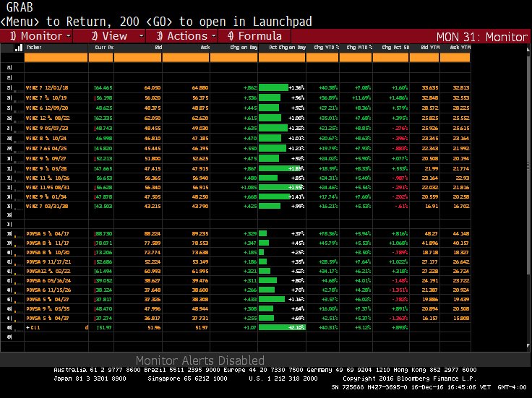The image size is (532, 398).
Task: Select the PDVSA 9 11/17/21 ticker
Action: (48, 261)
